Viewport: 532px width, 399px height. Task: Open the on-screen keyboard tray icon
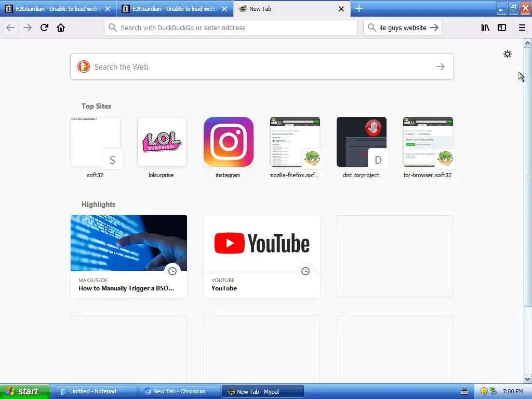(x=464, y=392)
